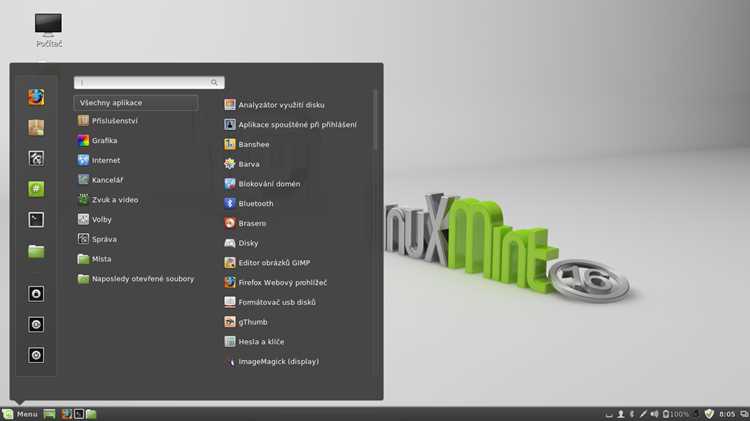This screenshot has width=750, height=421.
Task: Launch Firefox from the panel launcher
Action: (66, 414)
